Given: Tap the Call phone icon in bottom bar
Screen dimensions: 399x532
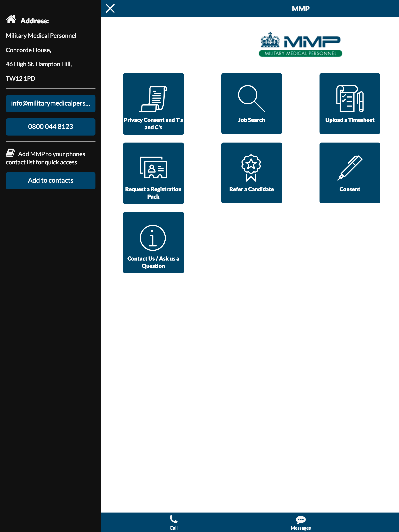Looking at the screenshot, I should [174, 522].
